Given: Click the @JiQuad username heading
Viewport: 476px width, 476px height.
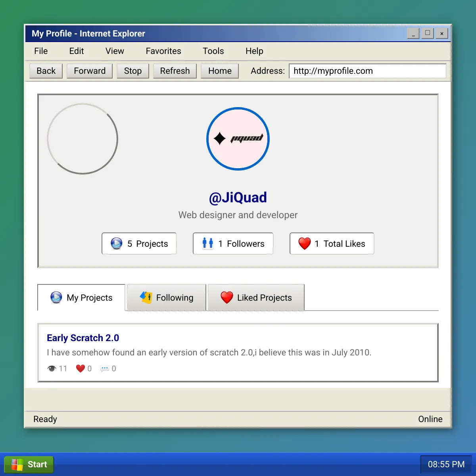Looking at the screenshot, I should click(x=238, y=198).
